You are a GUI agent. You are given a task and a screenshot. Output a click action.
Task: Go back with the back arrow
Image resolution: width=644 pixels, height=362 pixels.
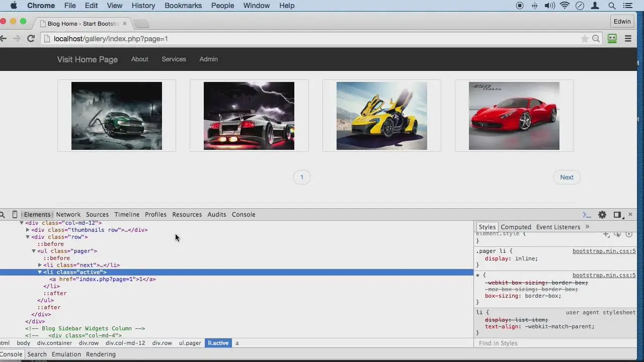click(x=3, y=39)
